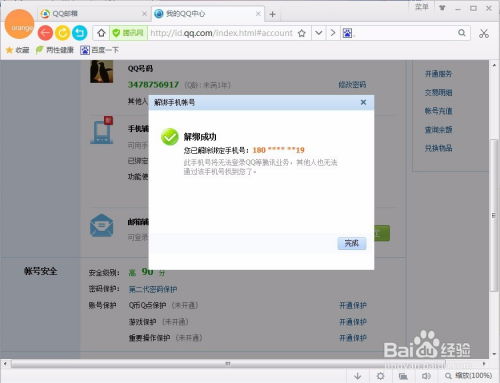The image size is (500, 383).
Task: Open the 百度一下 bookmark
Action: [x=99, y=50]
